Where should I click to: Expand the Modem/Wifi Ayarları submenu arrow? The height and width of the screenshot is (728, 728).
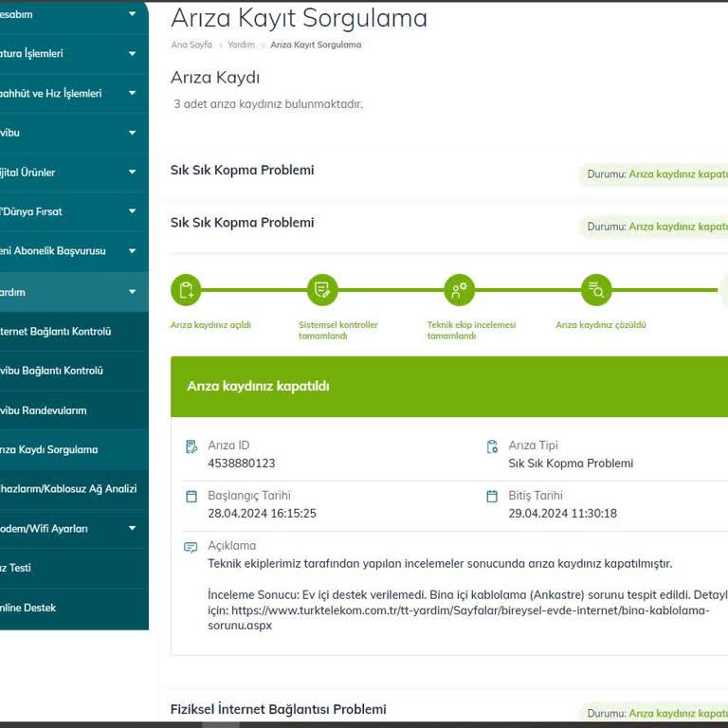[133, 528]
